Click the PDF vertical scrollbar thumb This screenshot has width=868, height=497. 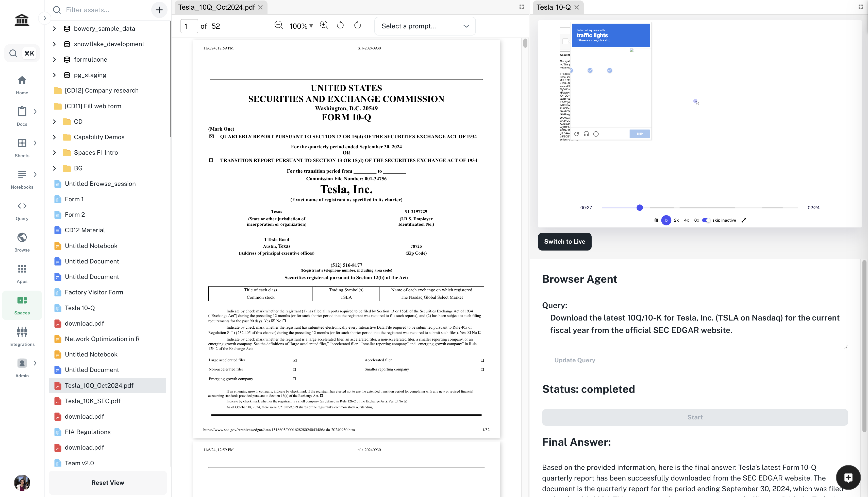[x=525, y=43]
